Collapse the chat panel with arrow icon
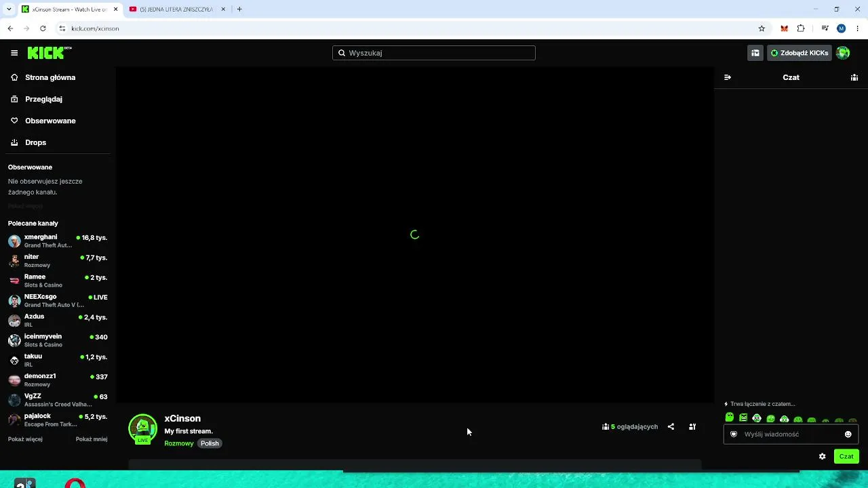The width and height of the screenshot is (868, 488). click(728, 77)
